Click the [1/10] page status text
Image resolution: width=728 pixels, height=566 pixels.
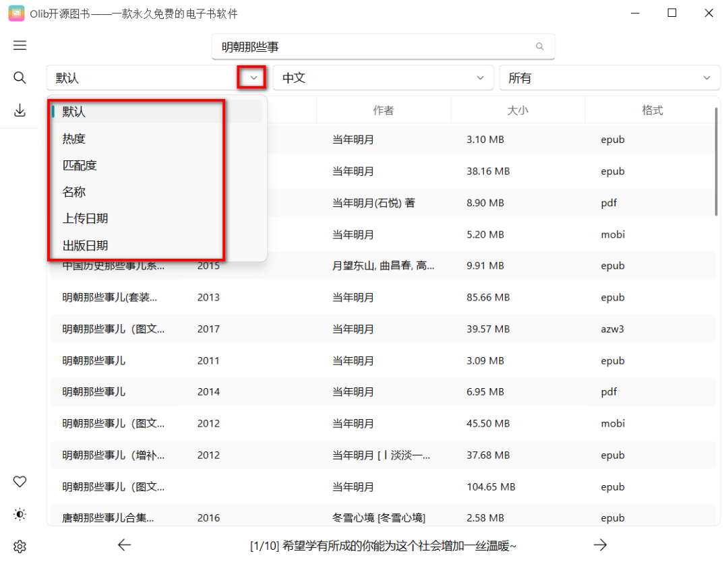(383, 546)
